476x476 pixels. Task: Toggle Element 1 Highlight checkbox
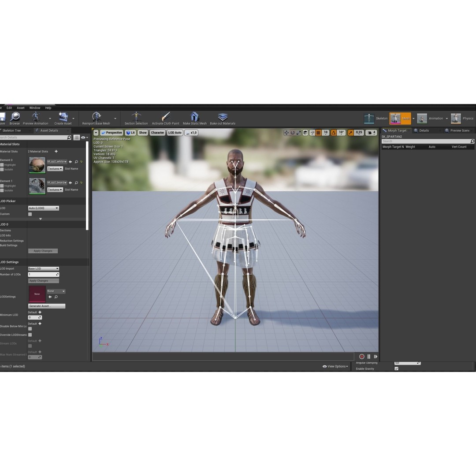pos(2,186)
